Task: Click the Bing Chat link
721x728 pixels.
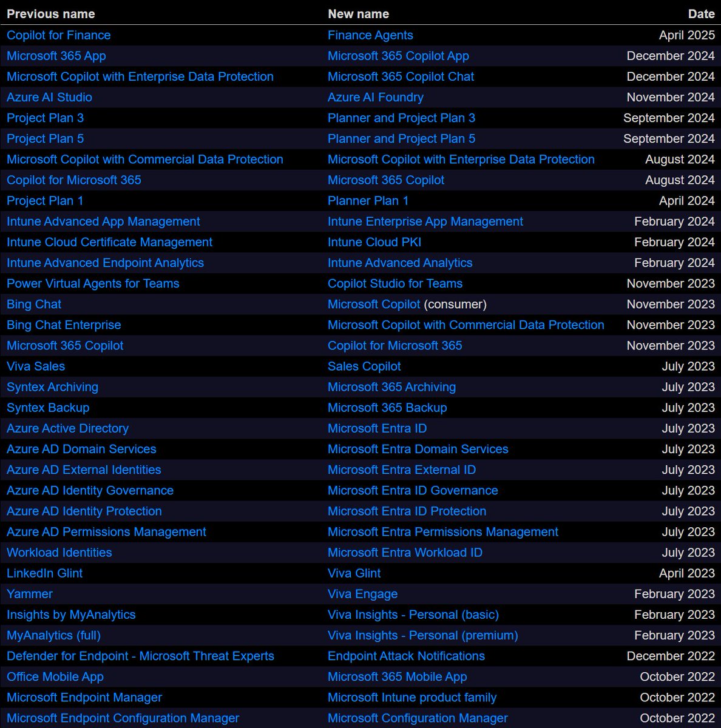Action: coord(34,304)
